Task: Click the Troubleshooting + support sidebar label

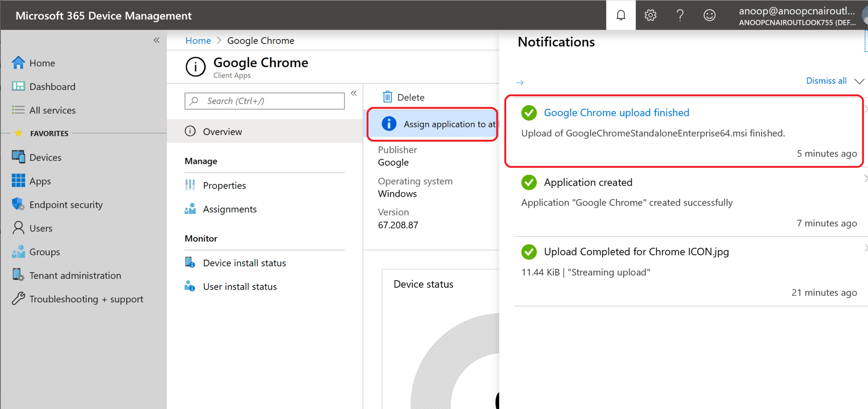Action: pyautogui.click(x=86, y=299)
